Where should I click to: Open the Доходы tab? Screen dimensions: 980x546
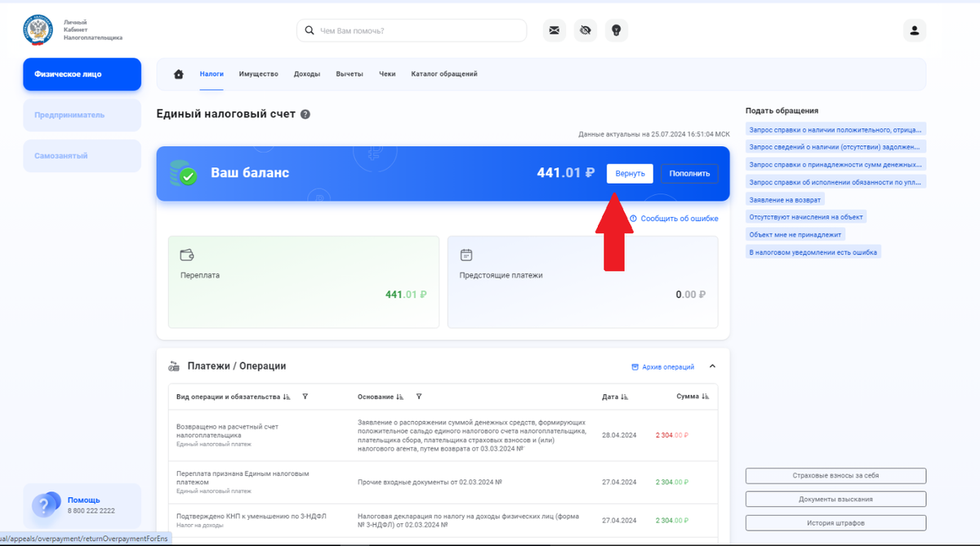coord(307,74)
